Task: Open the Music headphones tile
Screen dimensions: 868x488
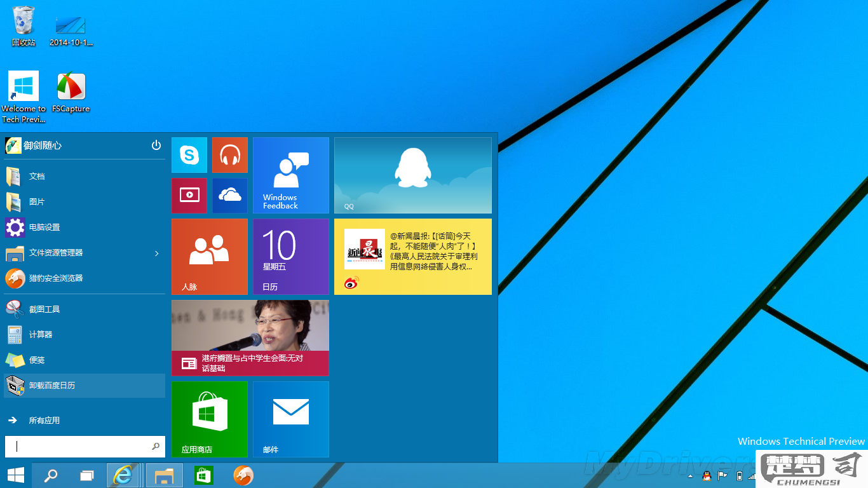Action: [x=230, y=155]
